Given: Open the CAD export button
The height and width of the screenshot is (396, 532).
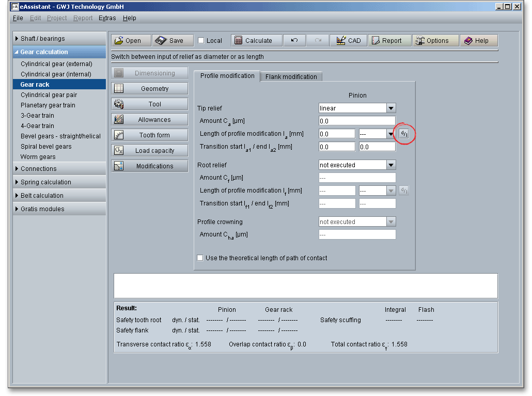Looking at the screenshot, I should [x=348, y=41].
